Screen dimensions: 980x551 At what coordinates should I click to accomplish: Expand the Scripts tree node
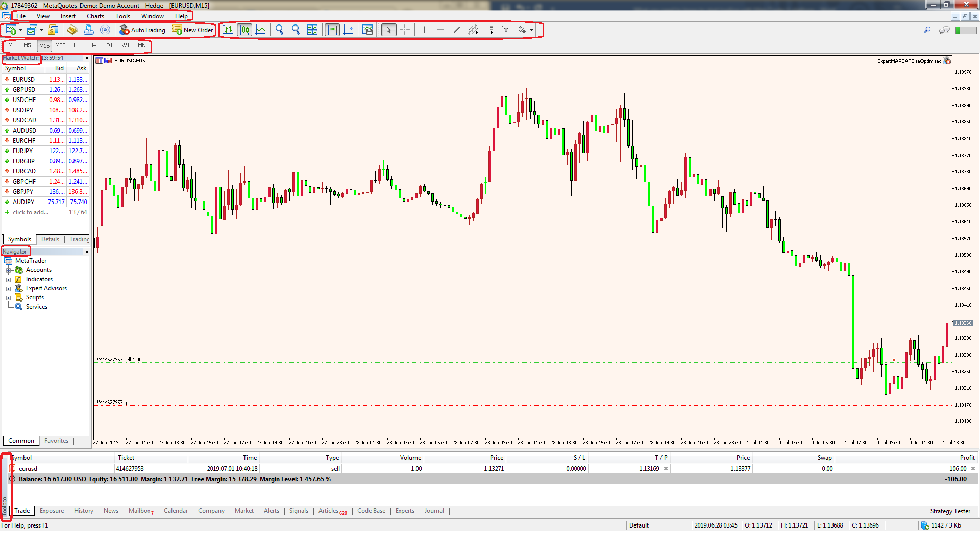[8, 298]
